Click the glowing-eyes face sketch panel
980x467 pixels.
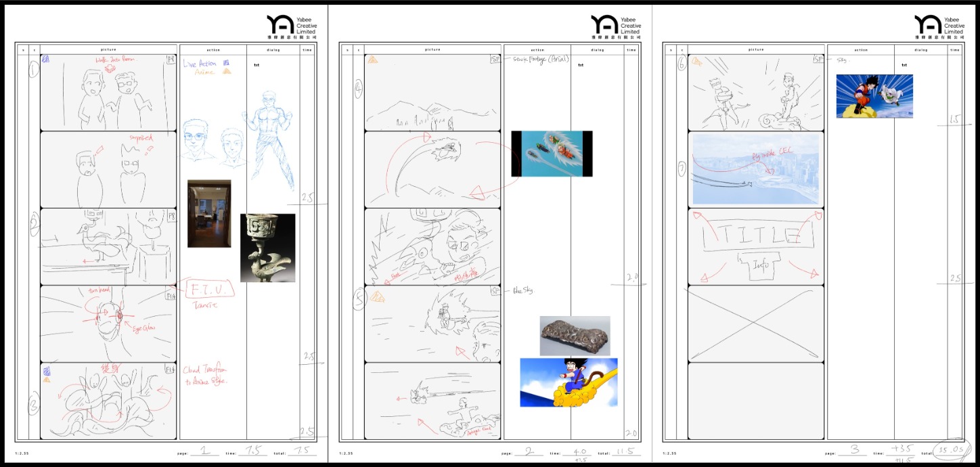tap(108, 324)
